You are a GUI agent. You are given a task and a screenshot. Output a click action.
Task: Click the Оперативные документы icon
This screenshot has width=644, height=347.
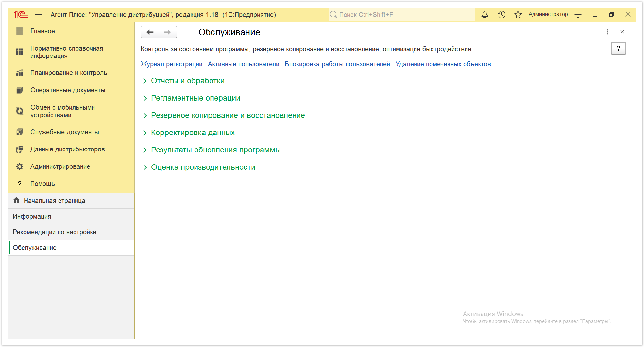tap(20, 90)
